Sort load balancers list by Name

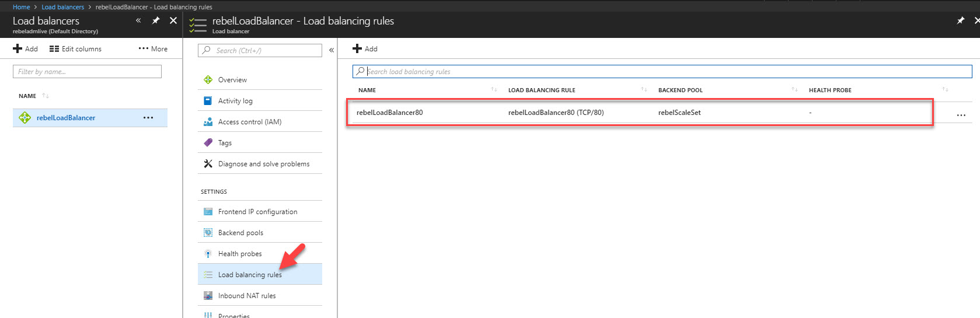click(x=46, y=96)
